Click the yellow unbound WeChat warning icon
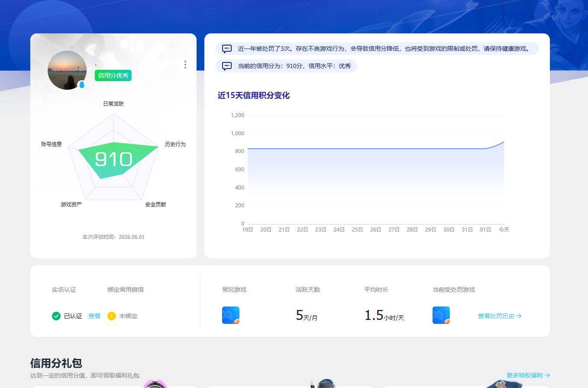Viewport: 588px width, 388px height. tap(112, 316)
